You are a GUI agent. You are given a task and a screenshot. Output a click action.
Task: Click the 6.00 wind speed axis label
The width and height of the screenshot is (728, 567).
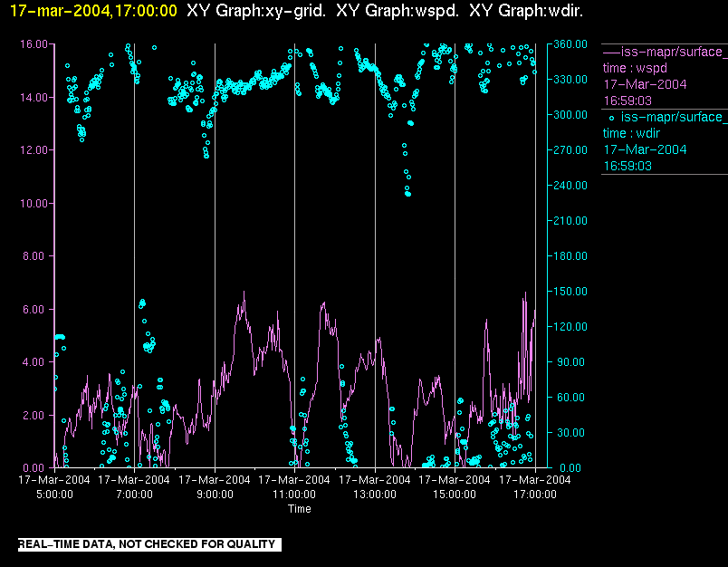click(x=35, y=309)
